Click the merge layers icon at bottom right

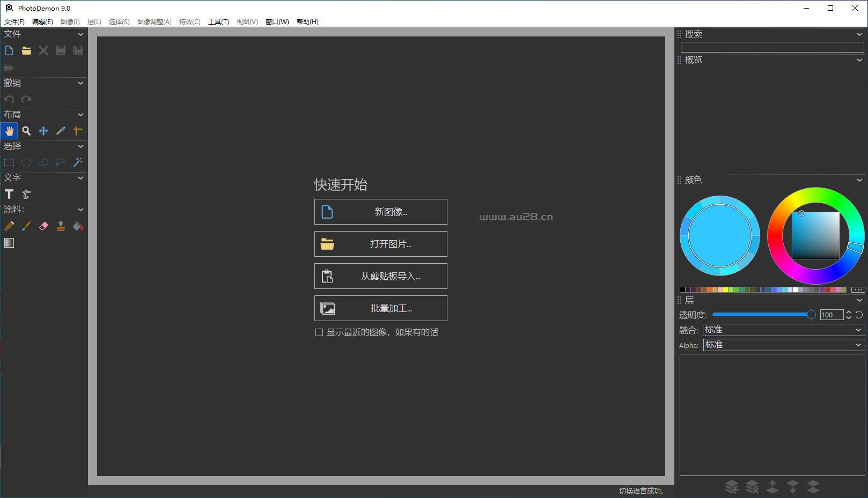tap(813, 487)
